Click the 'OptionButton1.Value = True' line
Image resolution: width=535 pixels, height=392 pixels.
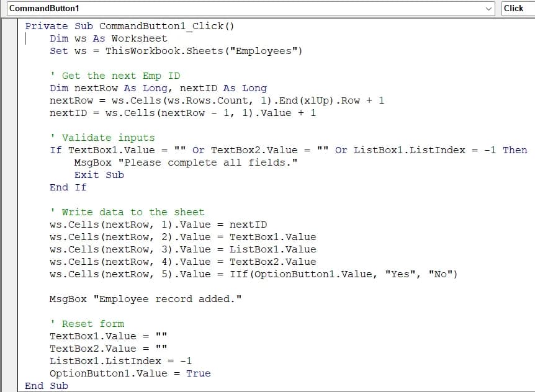[x=130, y=373]
